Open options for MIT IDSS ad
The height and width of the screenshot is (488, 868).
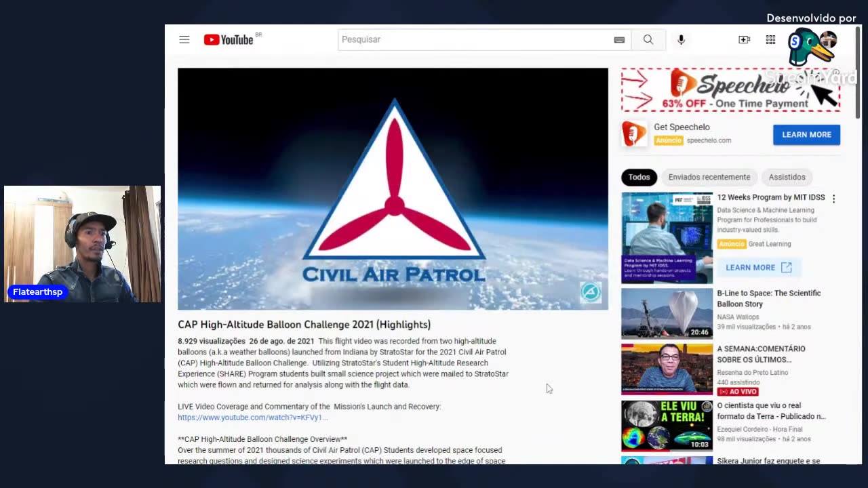[x=833, y=199]
